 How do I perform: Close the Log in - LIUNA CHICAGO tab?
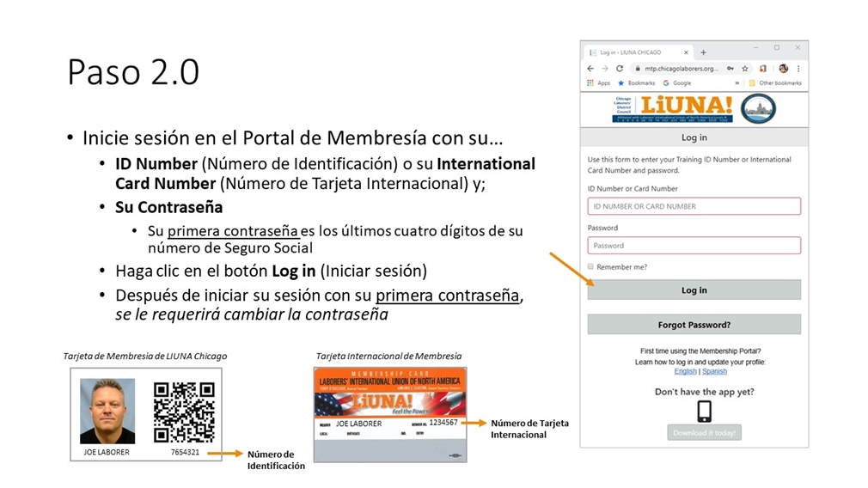coord(686,52)
